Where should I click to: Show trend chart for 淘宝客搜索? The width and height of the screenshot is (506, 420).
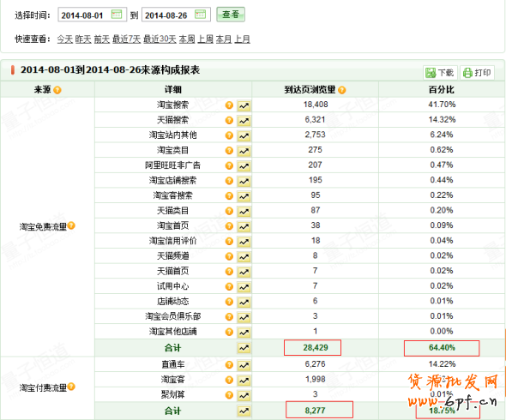(x=244, y=196)
